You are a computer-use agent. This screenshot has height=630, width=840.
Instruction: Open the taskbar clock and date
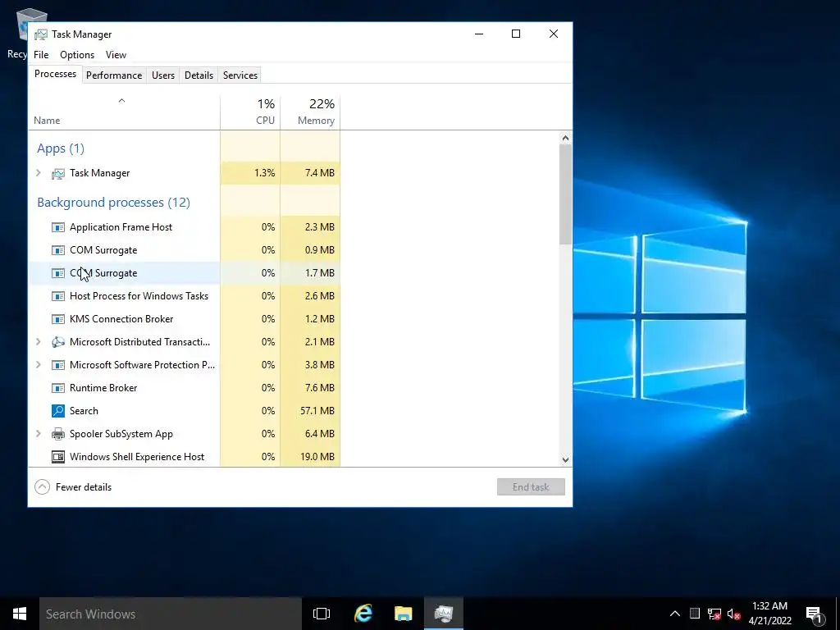(x=769, y=614)
